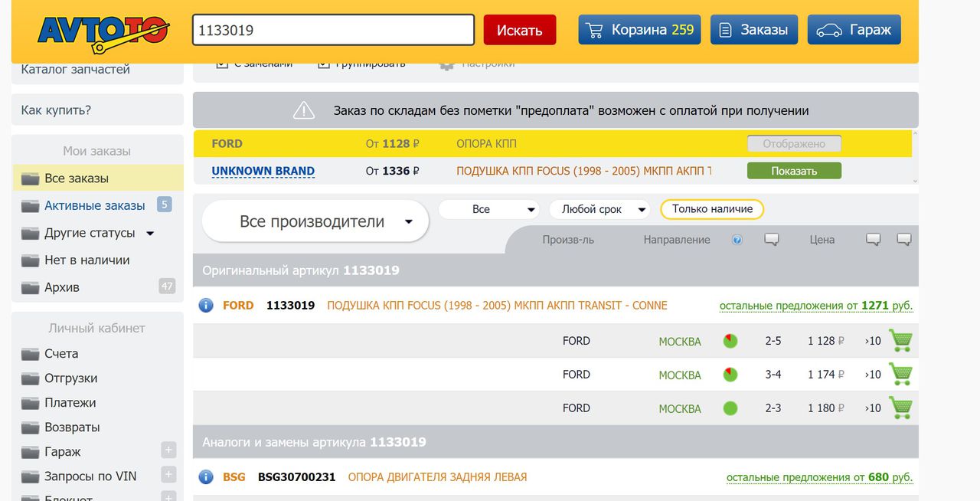Click the Отображено button in FORD row
The image size is (980, 501).
point(794,143)
